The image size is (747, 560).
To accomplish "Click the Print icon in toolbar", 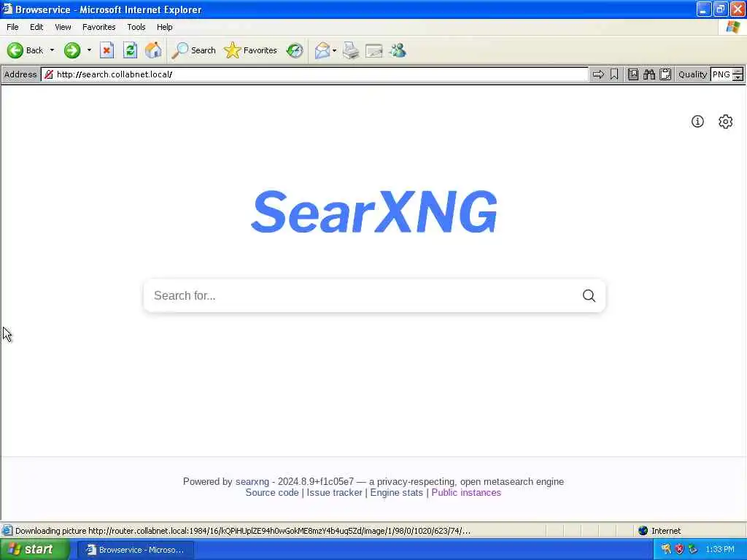I will click(351, 50).
